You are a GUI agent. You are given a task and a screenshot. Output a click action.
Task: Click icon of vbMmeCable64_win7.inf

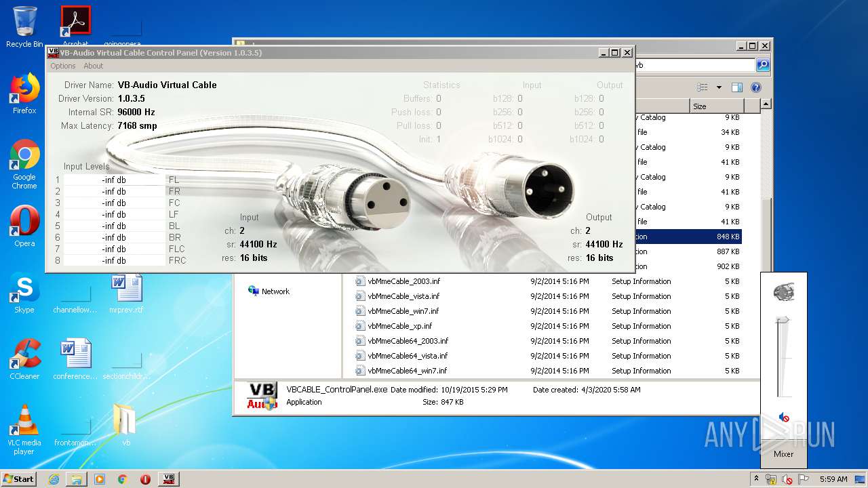[361, 371]
